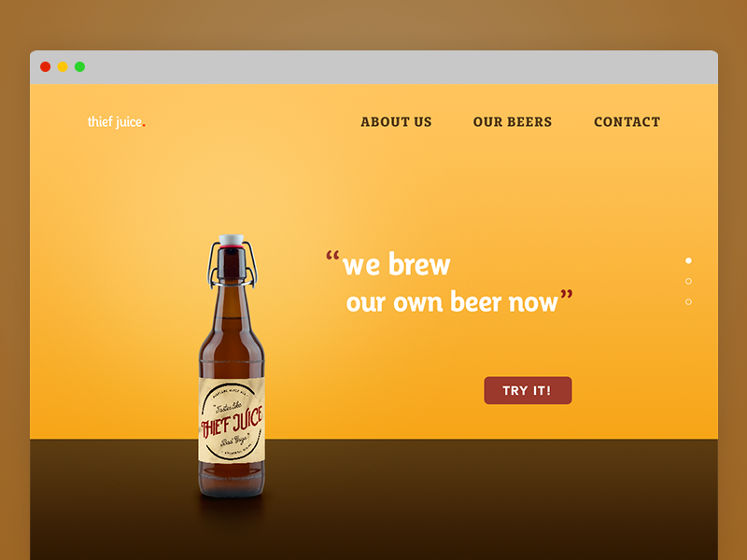Click the green maximize window button
The image size is (747, 560).
(79, 66)
